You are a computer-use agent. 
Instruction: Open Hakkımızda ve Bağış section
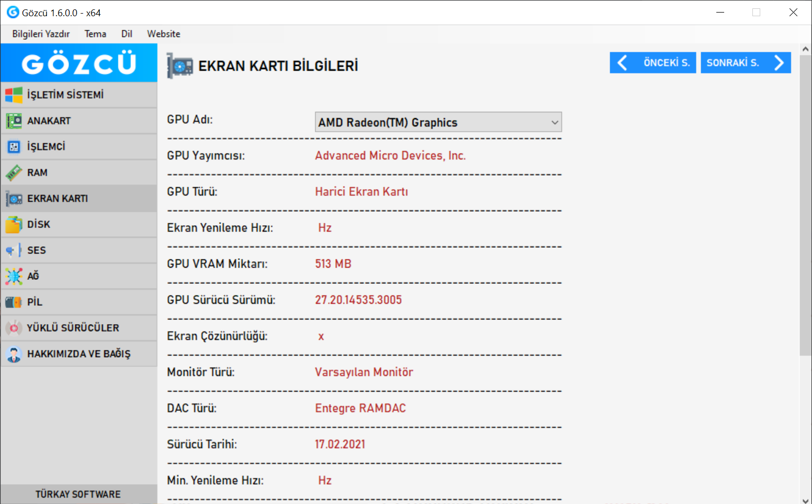click(x=79, y=354)
